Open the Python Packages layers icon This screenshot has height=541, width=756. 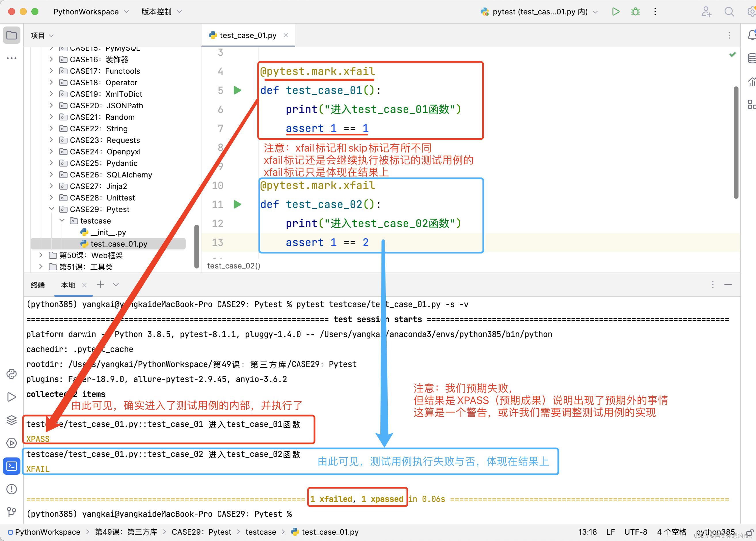tap(12, 420)
